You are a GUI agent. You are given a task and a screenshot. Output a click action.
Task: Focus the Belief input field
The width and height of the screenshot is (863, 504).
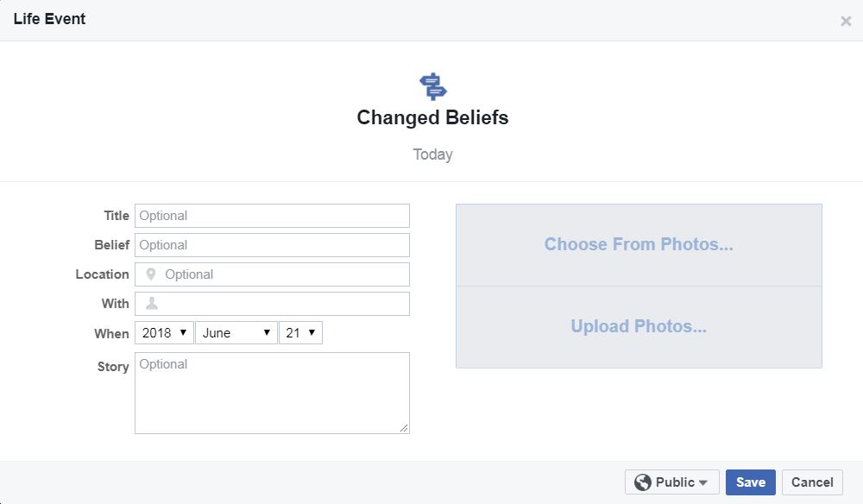coord(272,245)
